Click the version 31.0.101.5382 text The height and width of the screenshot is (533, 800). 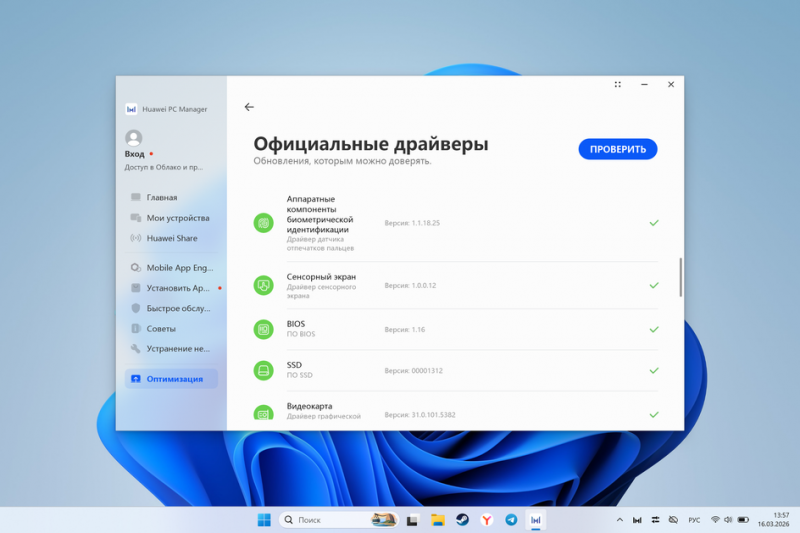pos(420,415)
